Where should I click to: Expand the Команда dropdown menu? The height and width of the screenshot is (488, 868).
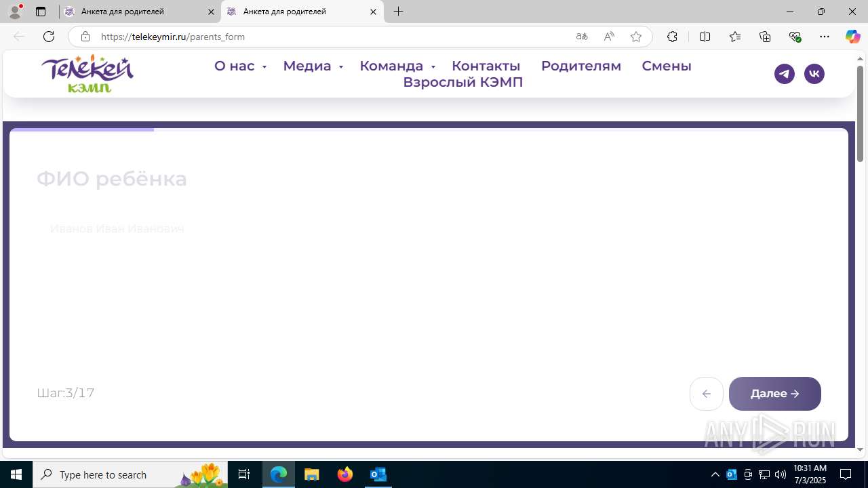(x=397, y=66)
